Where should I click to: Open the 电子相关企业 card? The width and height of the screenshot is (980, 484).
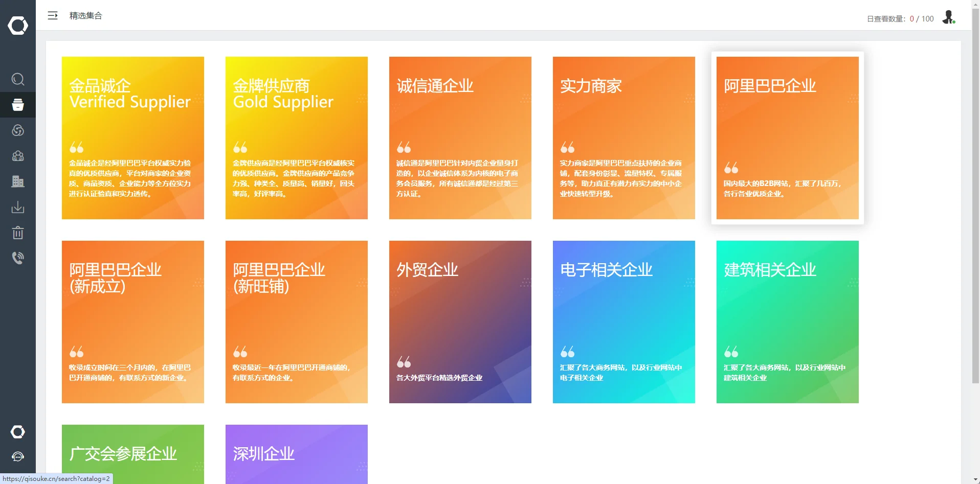pyautogui.click(x=624, y=322)
